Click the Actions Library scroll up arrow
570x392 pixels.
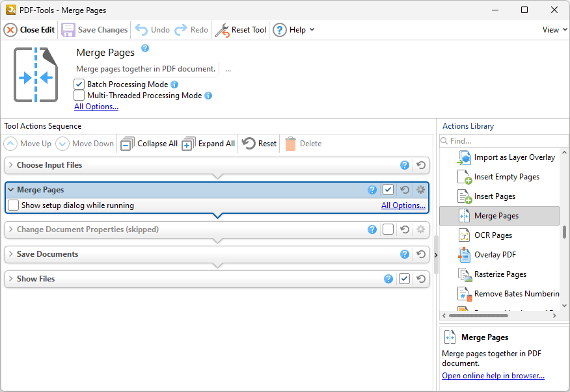(564, 153)
